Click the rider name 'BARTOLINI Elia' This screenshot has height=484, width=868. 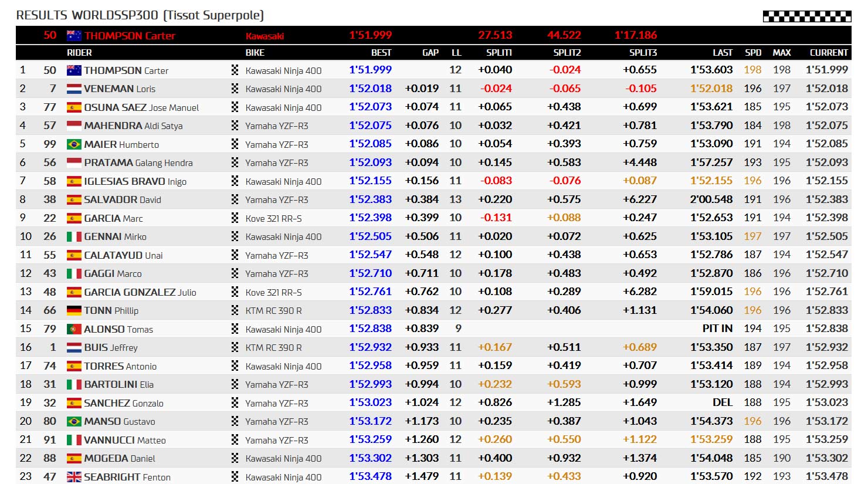tap(118, 384)
